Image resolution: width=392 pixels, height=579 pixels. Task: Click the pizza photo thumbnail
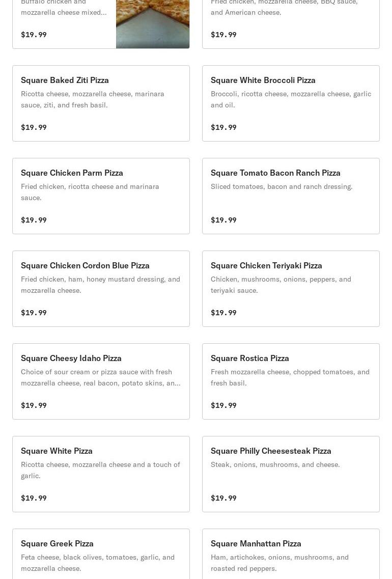tap(153, 23)
